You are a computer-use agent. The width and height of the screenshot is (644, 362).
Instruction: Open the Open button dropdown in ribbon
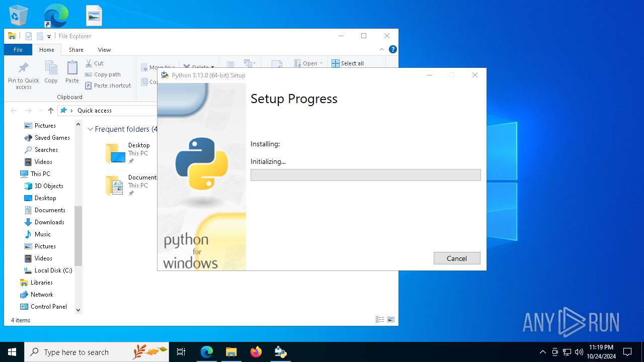[x=321, y=63]
